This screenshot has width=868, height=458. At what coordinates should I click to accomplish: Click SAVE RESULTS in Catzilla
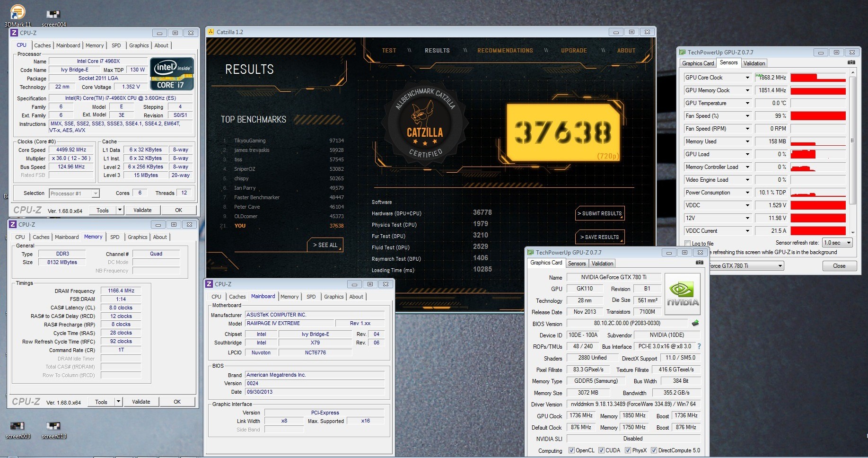[600, 237]
